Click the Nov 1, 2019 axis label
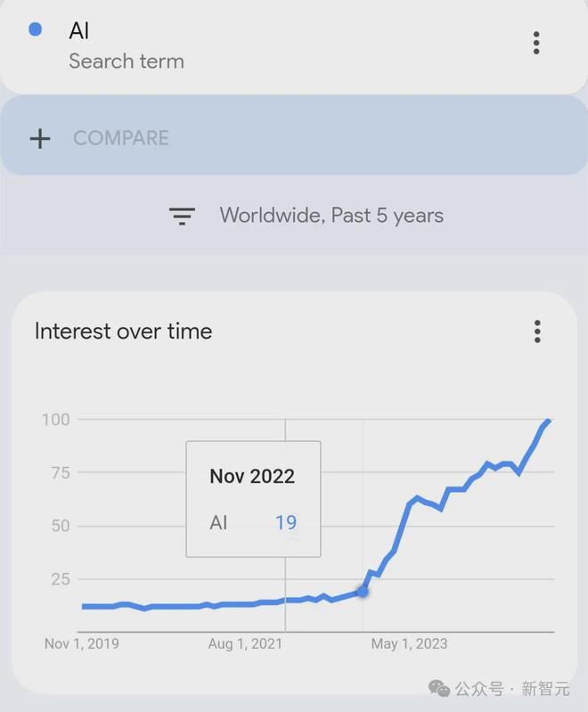 (82, 643)
